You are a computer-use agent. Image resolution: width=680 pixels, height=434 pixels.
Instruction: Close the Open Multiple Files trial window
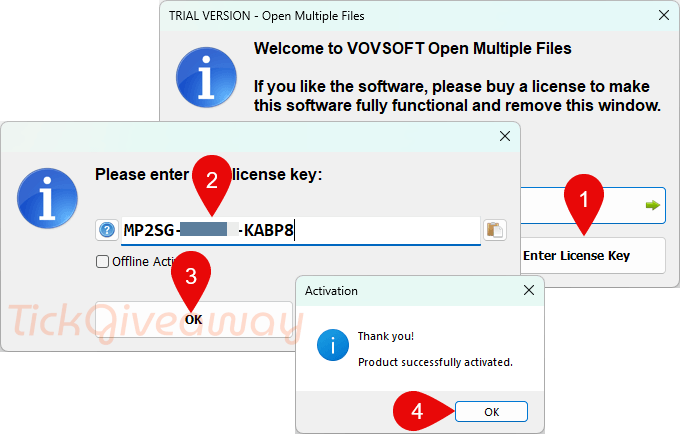pos(664,15)
